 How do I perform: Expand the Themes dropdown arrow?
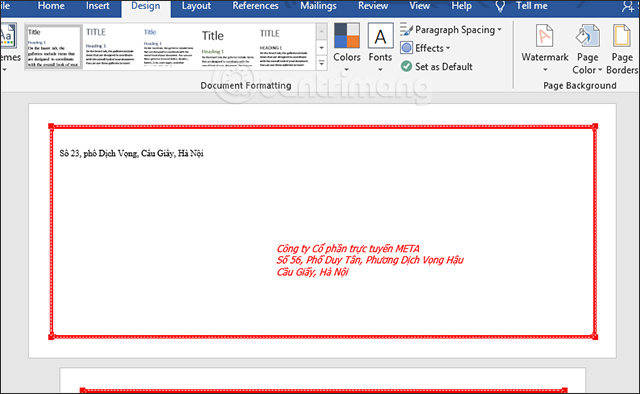click(4, 70)
